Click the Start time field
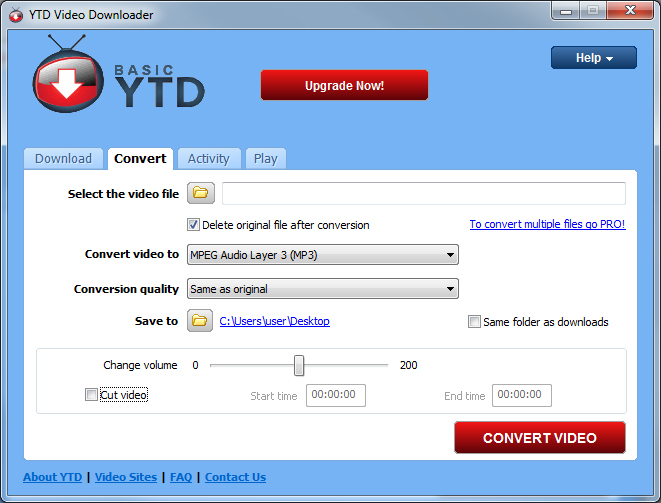Image resolution: width=661 pixels, height=503 pixels. tap(336, 395)
